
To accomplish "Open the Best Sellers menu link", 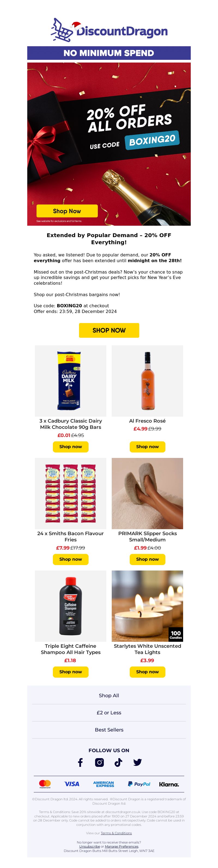I will [x=109, y=730].
